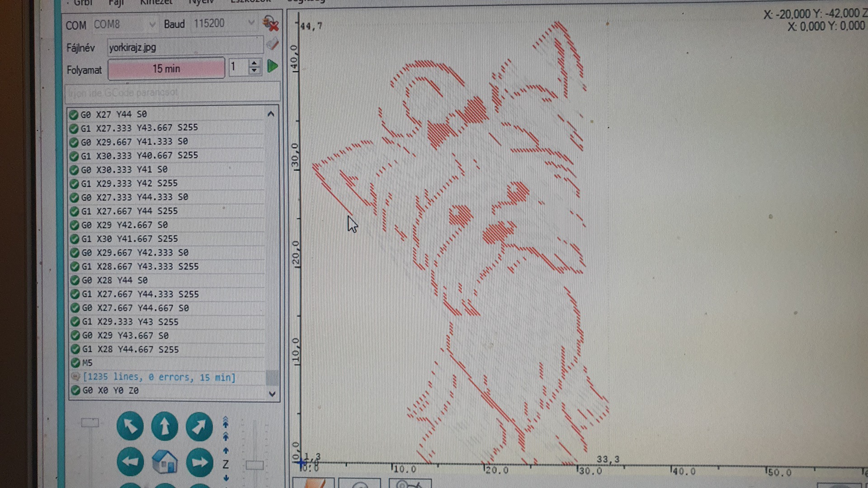Click the single Z up arrow

click(226, 450)
